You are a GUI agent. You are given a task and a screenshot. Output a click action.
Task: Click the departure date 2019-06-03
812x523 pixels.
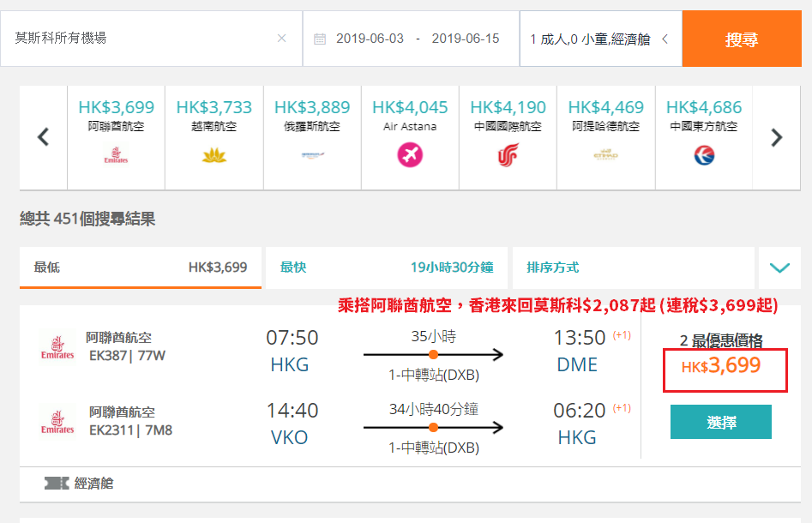[370, 39]
